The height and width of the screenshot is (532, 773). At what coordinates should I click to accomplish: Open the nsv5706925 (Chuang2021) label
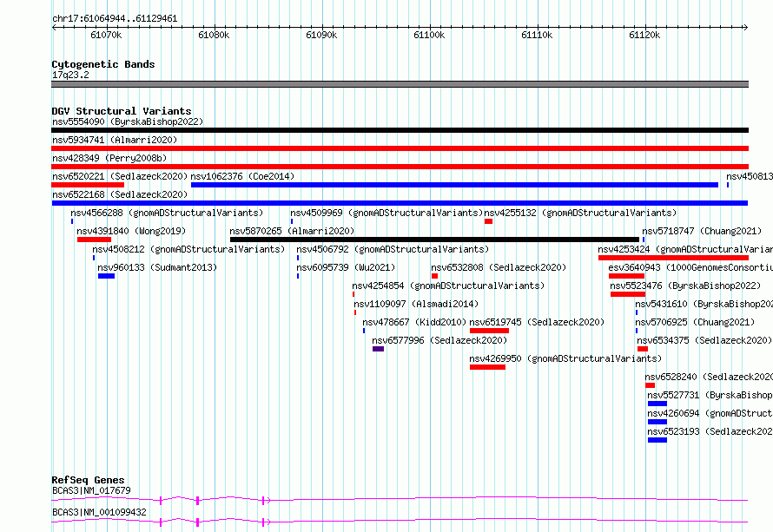coord(695,322)
